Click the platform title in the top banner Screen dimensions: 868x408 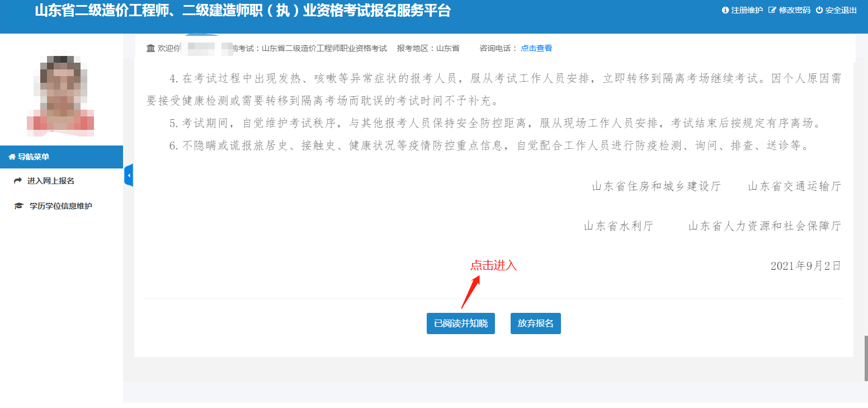(x=242, y=11)
